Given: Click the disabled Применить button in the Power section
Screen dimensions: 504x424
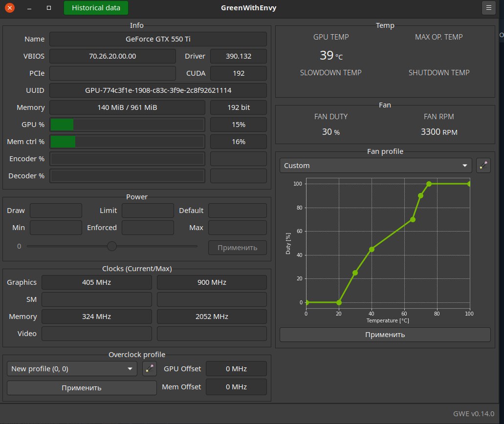Looking at the screenshot, I should pyautogui.click(x=237, y=248).
